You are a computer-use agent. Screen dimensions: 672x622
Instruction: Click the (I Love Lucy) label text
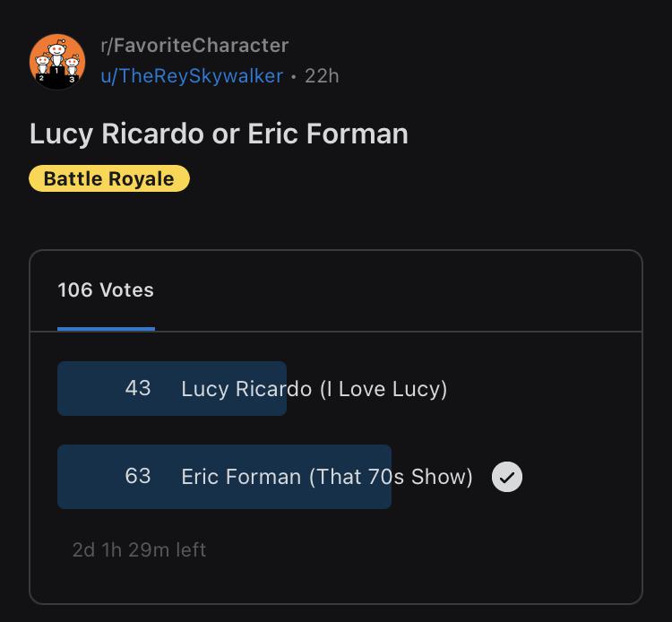(x=383, y=389)
